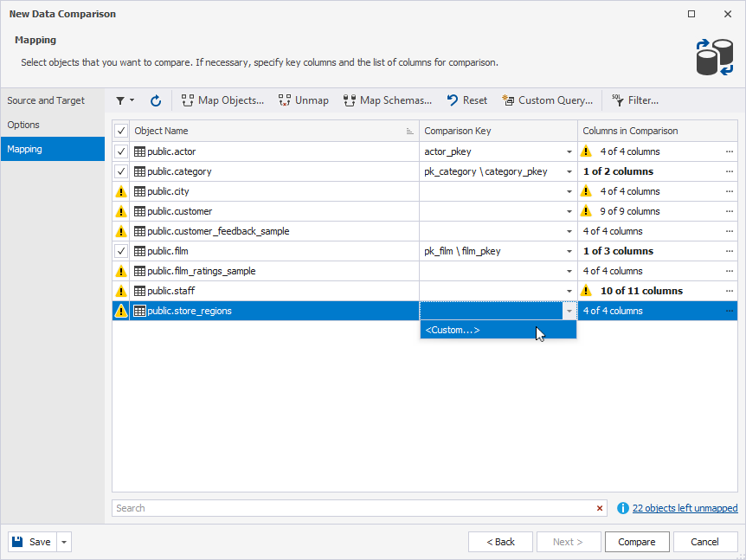Focus the Search input field
746x560 pixels.
(x=352, y=508)
